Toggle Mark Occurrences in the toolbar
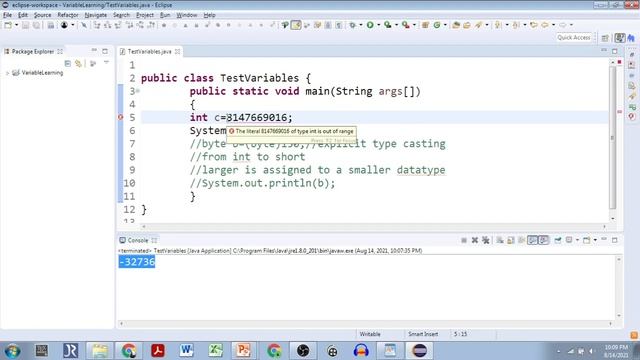The height and width of the screenshot is (360, 640). pos(296,25)
